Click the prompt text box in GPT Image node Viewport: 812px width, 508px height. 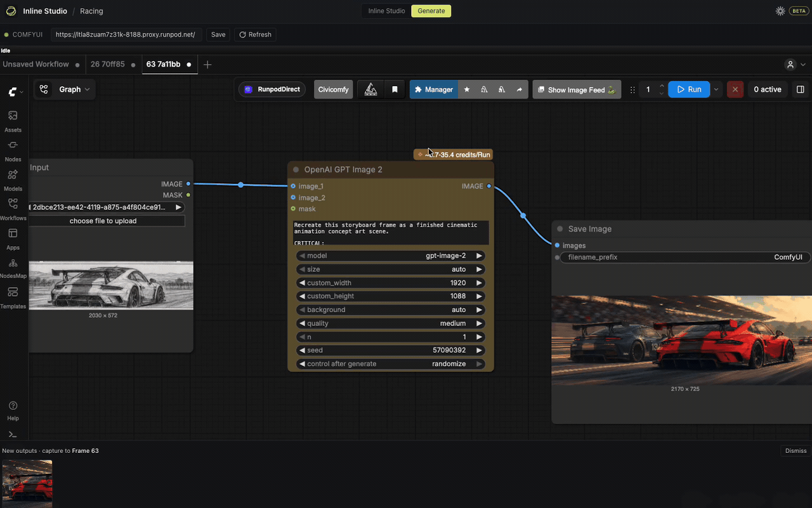pos(391,233)
